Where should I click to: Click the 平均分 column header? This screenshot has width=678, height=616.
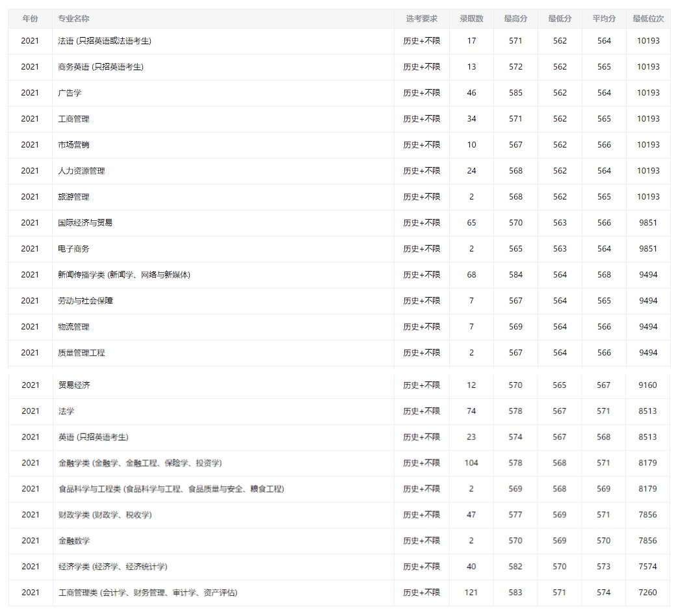(603, 19)
